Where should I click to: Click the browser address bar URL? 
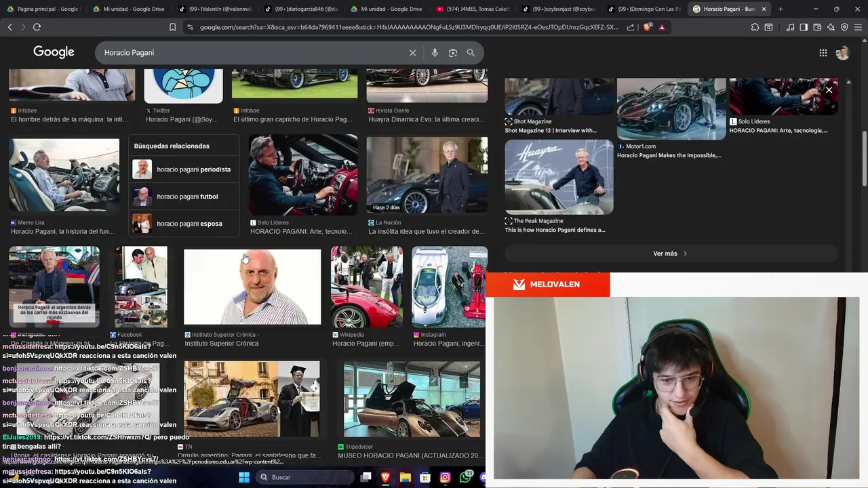tap(409, 27)
